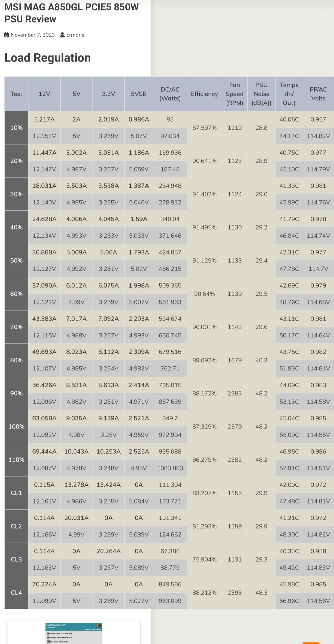Click the PF/AC Volts column header
The image size is (334, 644).
tap(318, 94)
